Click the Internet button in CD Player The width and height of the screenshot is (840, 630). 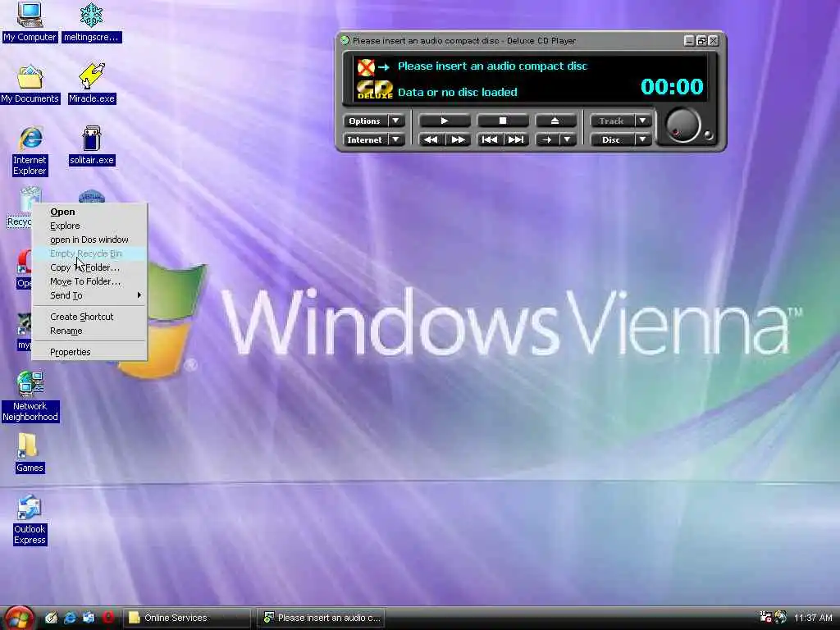(365, 139)
